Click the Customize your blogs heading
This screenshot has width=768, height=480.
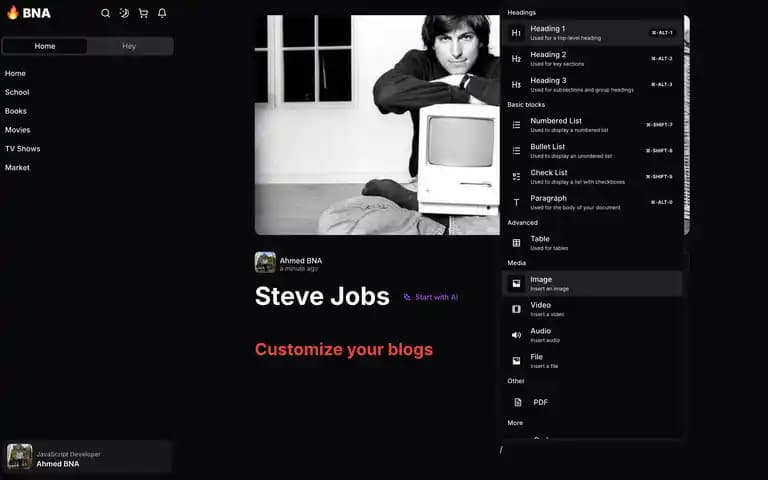[x=344, y=350]
